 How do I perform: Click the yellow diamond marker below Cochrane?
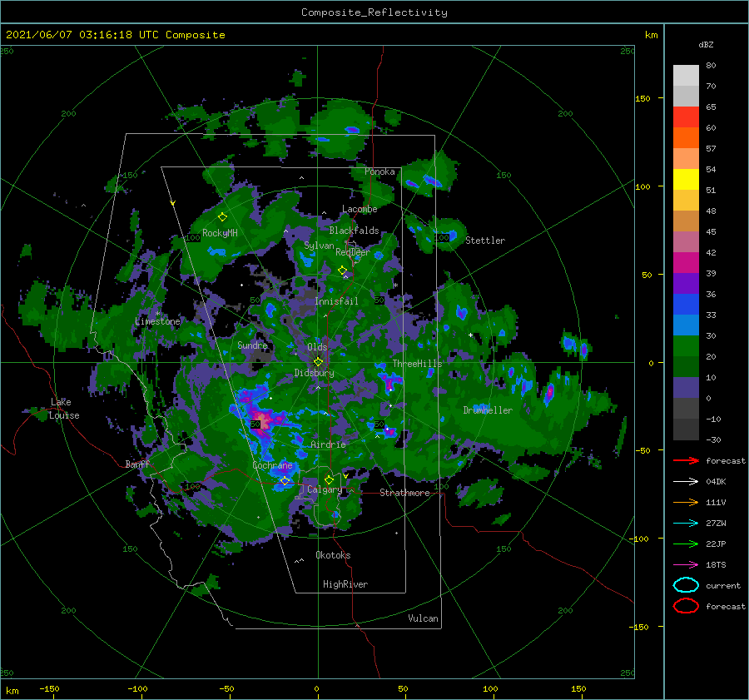pyautogui.click(x=285, y=480)
